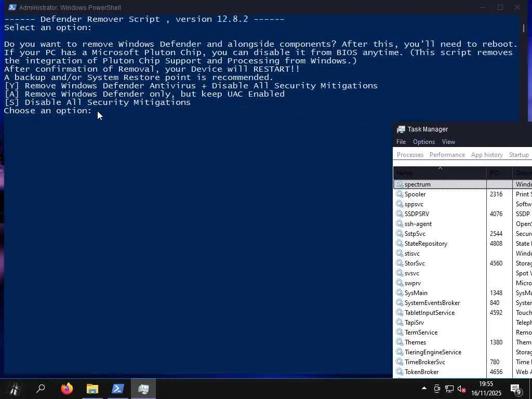Image resolution: width=532 pixels, height=399 pixels.
Task: Click PID 2316 cell
Action: [x=496, y=194]
